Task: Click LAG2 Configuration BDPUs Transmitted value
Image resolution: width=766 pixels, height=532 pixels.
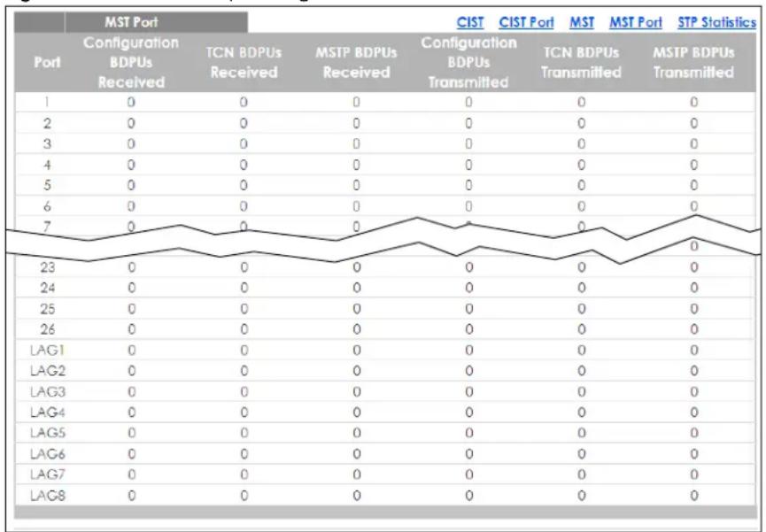Action: tap(469, 371)
